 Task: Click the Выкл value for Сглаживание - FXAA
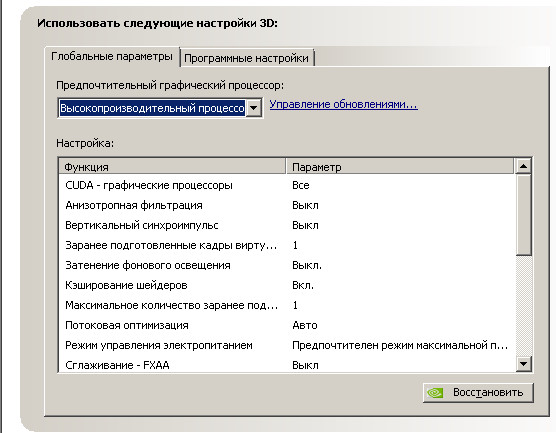(x=305, y=365)
